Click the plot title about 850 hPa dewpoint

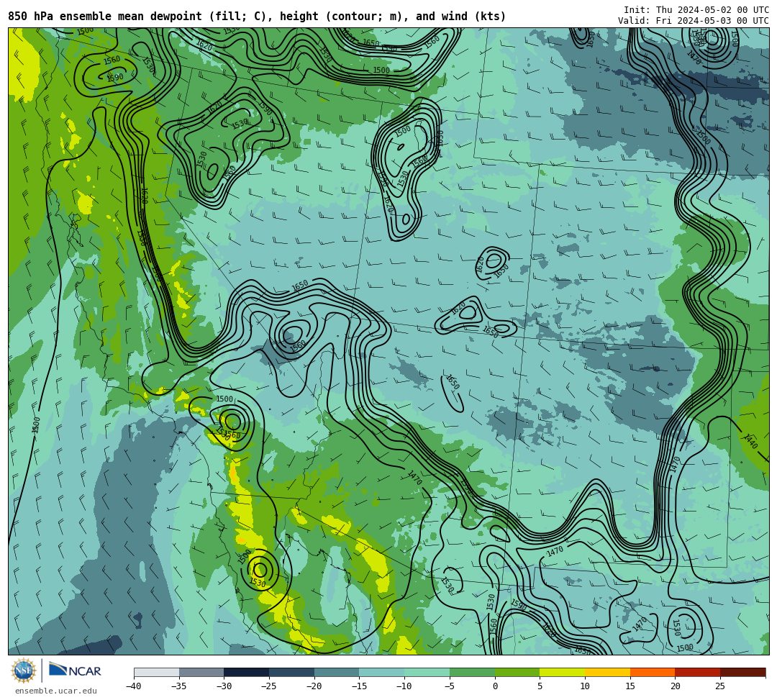tap(257, 17)
